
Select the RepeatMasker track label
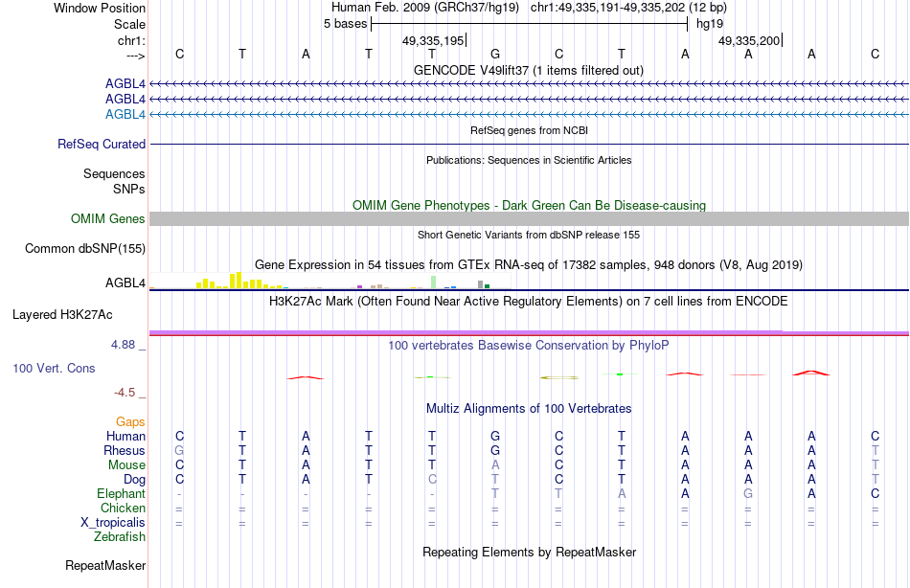(x=105, y=565)
